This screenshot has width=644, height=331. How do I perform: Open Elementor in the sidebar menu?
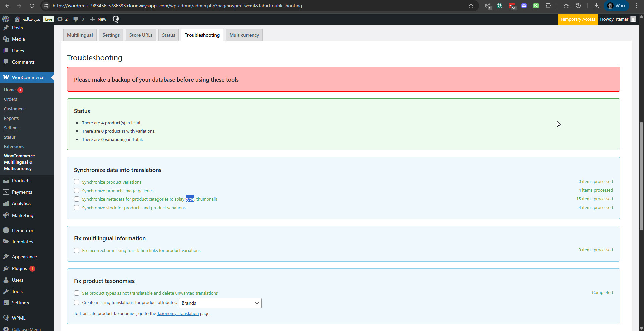point(22,230)
